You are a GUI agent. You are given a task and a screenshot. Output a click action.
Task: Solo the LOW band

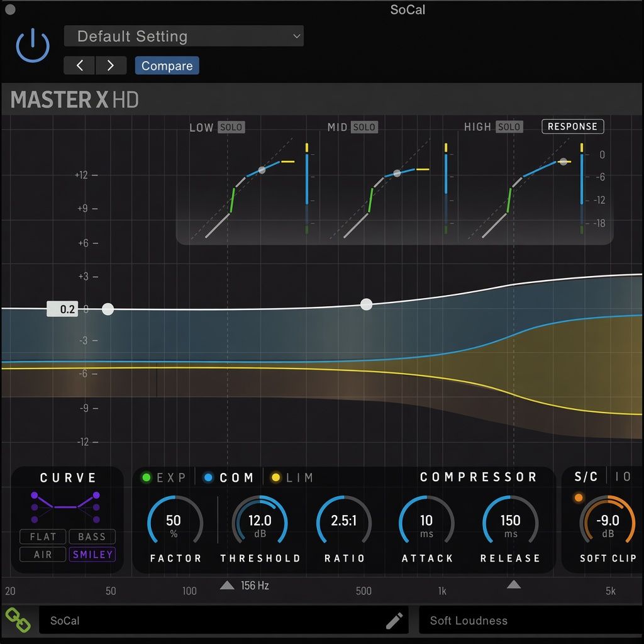[x=231, y=127]
